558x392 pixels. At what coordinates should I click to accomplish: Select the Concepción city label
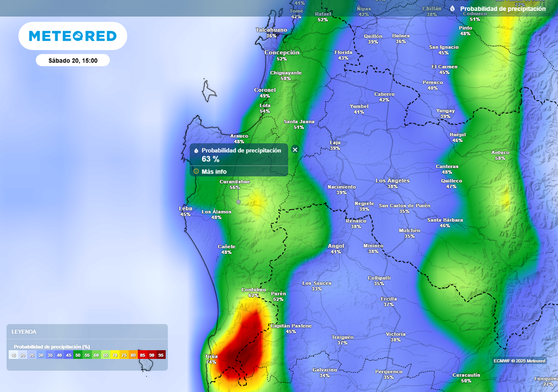point(282,53)
